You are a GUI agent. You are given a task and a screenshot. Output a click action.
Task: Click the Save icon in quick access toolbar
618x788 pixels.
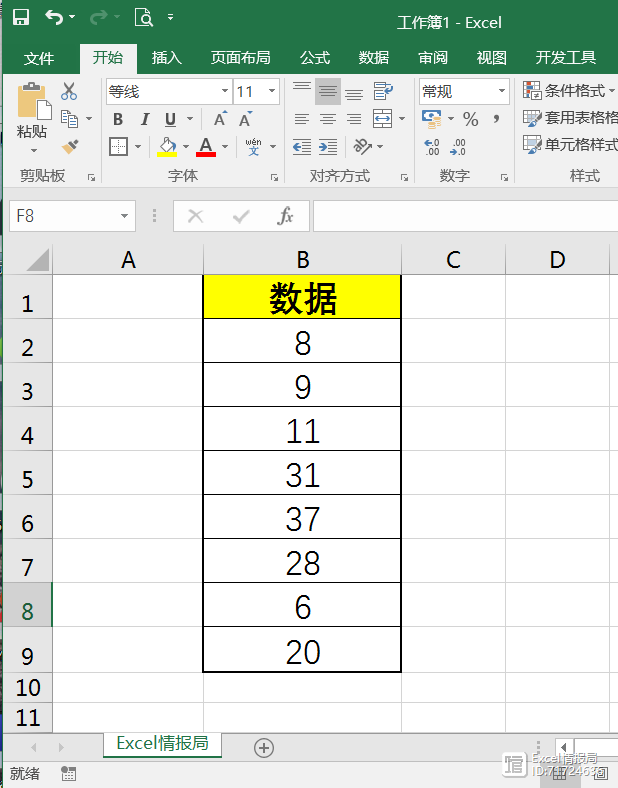pos(21,17)
